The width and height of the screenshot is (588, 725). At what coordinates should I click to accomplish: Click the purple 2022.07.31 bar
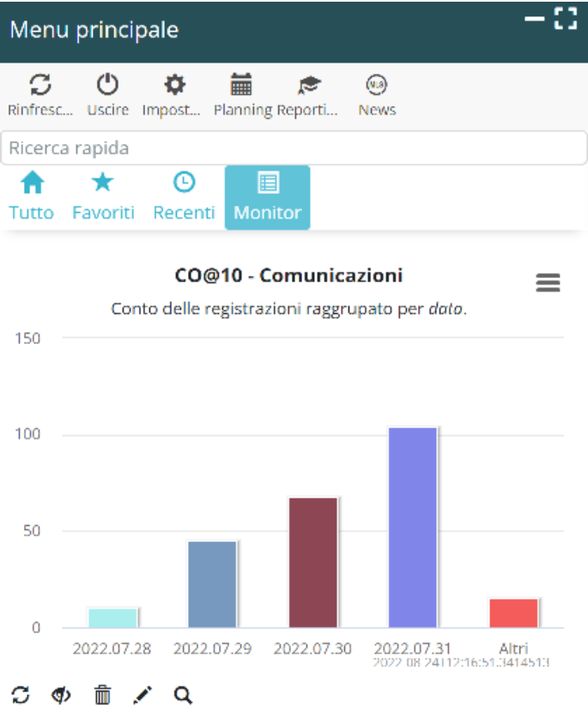tap(413, 528)
